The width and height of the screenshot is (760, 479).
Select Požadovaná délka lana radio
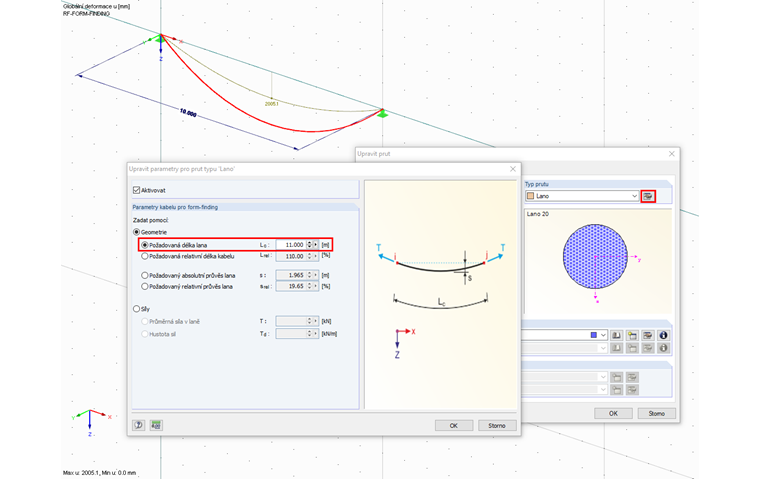pos(144,245)
